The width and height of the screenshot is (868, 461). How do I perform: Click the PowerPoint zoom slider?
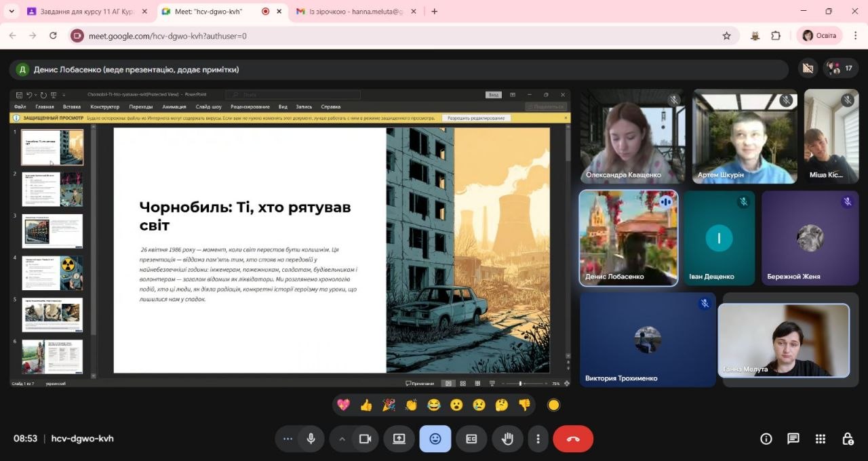pyautogui.click(x=525, y=384)
